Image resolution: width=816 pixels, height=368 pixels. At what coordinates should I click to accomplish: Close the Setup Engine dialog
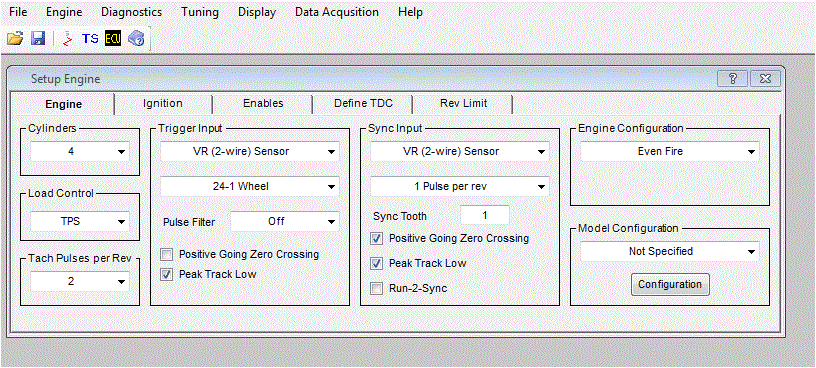[x=765, y=79]
